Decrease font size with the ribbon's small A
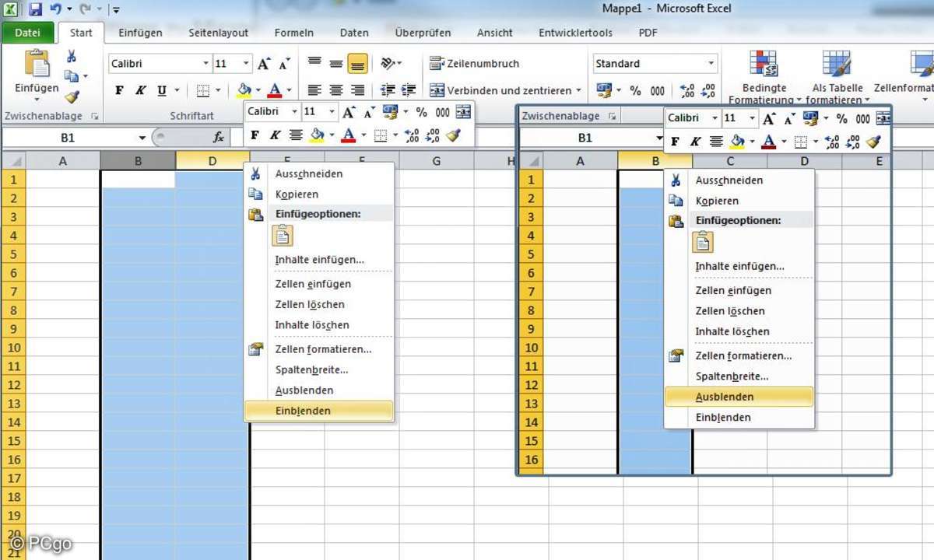The width and height of the screenshot is (934, 560). tap(284, 64)
